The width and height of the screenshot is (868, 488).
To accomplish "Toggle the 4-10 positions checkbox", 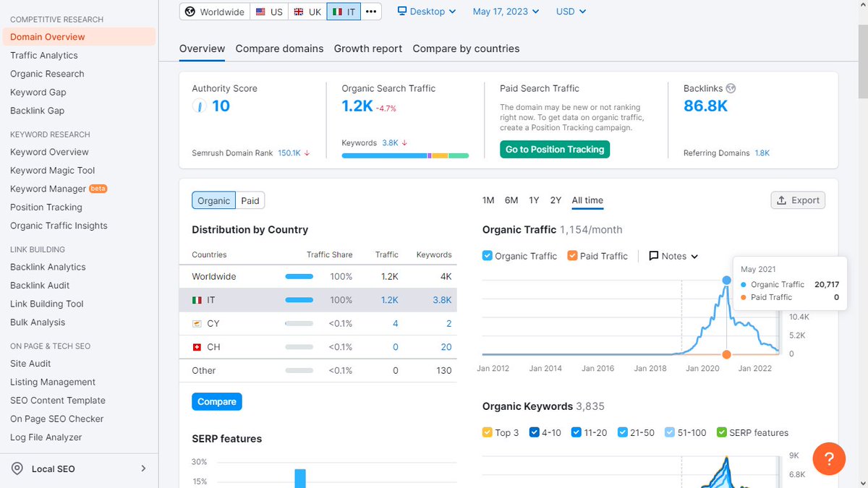I will coord(535,432).
